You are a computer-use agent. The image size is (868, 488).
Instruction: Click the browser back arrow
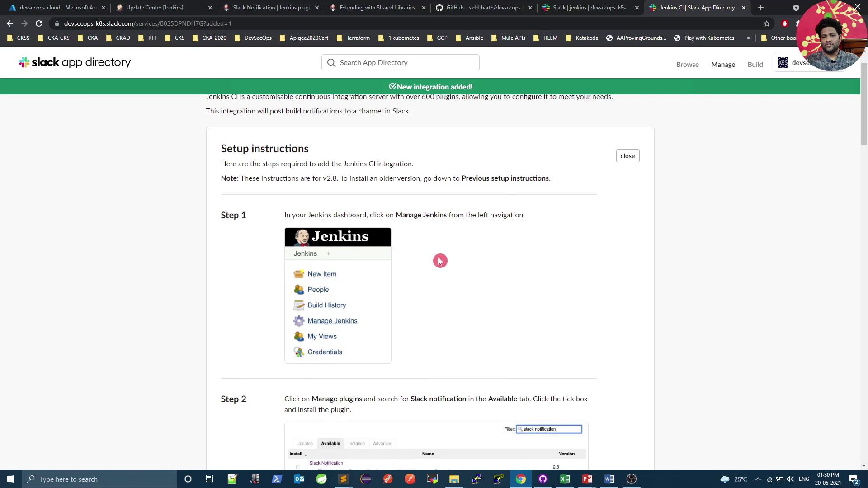[x=10, y=23]
